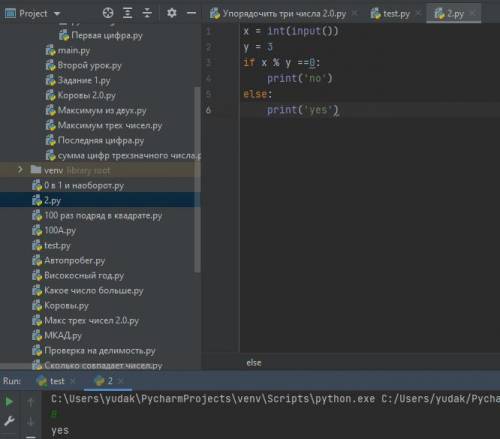Open Второй урок.py file

(x=83, y=66)
